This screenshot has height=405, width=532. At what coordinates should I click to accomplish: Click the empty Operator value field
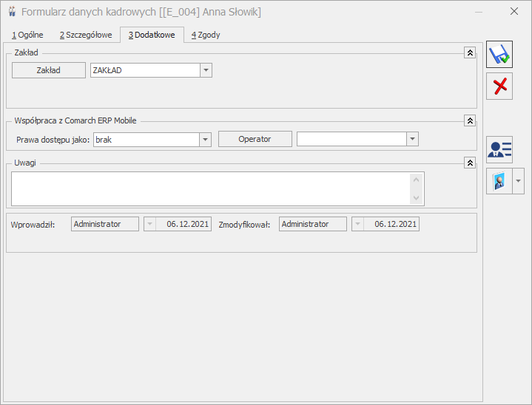pos(351,139)
